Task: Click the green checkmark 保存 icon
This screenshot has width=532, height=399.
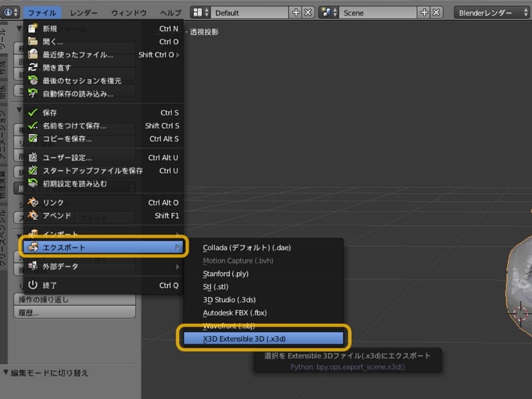Action: coord(32,113)
